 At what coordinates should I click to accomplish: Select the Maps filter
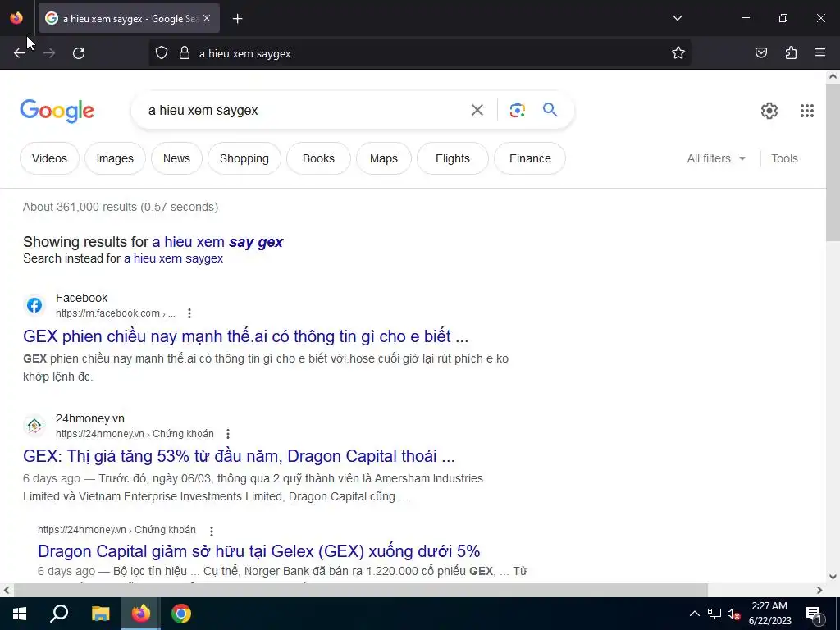point(384,158)
